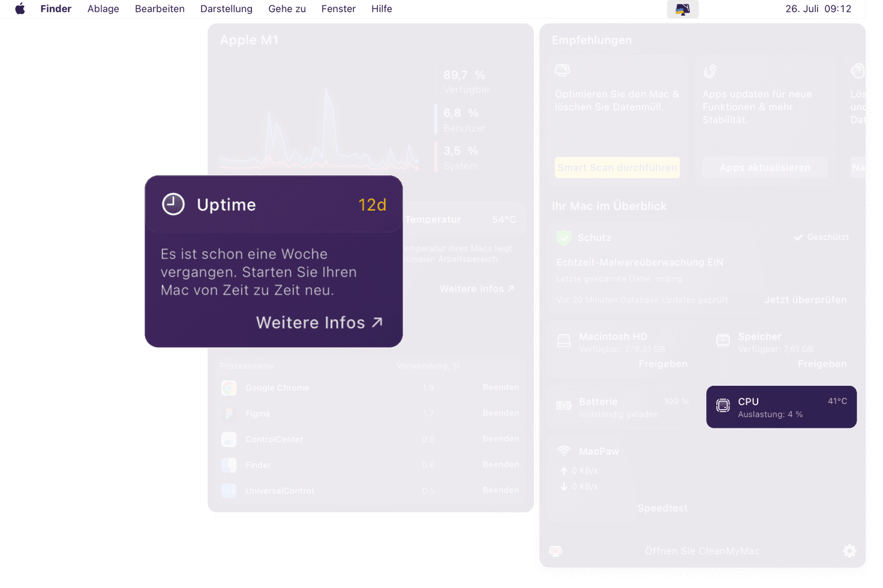Image resolution: width=883 pixels, height=588 pixels.
Task: Select the CPU Auslastung tile
Action: (x=781, y=407)
